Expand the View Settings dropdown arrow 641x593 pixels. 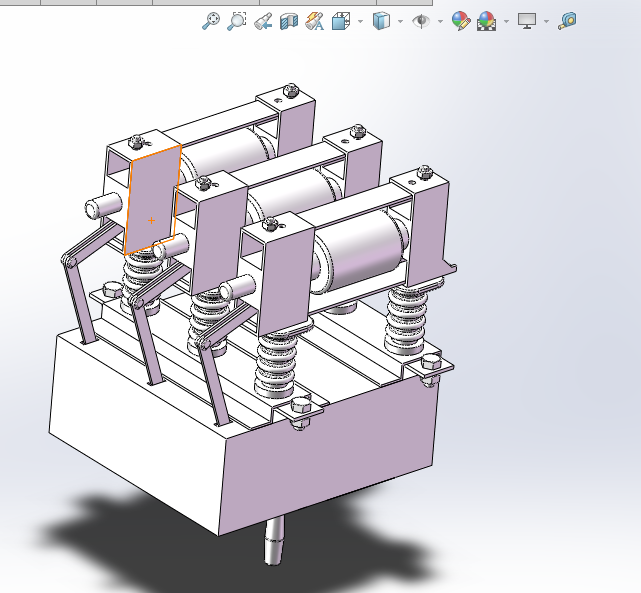pyautogui.click(x=546, y=21)
